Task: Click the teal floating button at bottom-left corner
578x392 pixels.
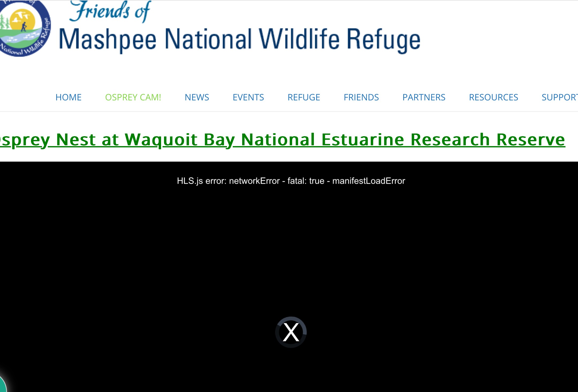Action: click(x=3, y=384)
